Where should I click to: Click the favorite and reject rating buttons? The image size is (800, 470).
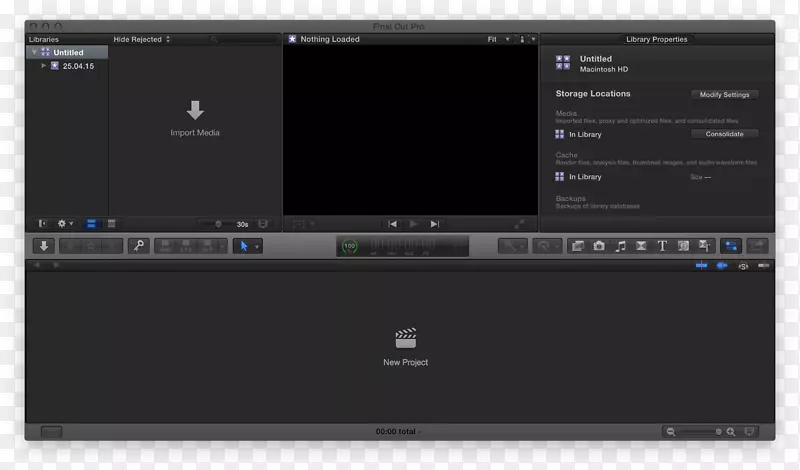(x=91, y=246)
